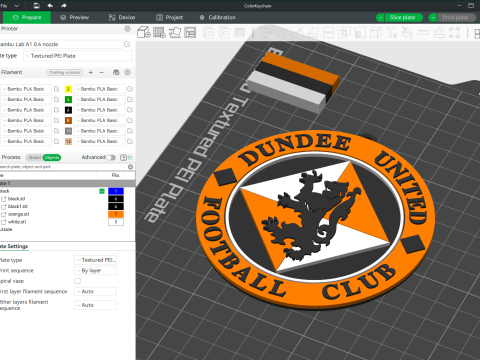Remove a filament with minus
480x360 pixels.
(x=102, y=72)
